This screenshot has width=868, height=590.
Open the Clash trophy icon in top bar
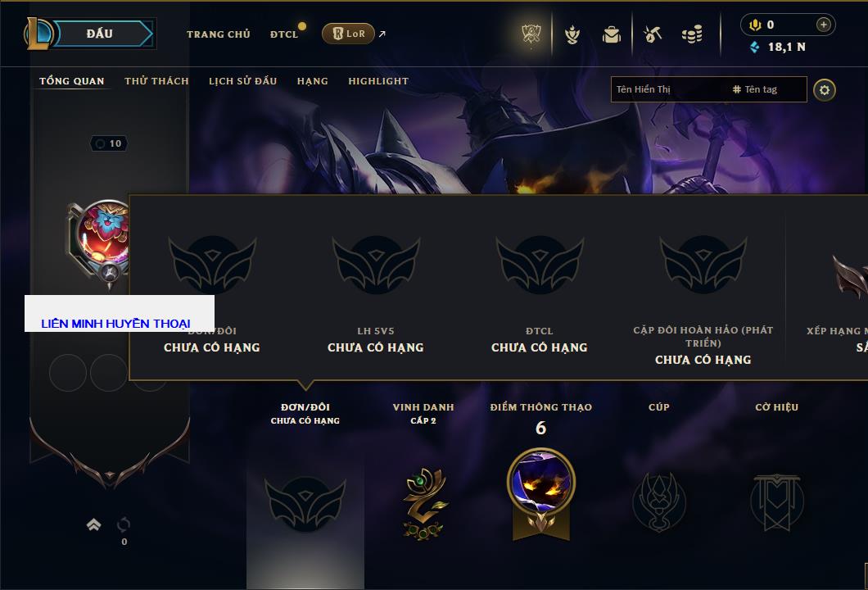tap(531, 34)
